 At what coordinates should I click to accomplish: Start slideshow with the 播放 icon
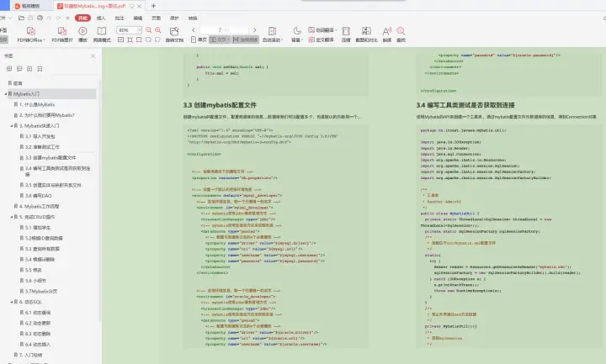click(82, 31)
